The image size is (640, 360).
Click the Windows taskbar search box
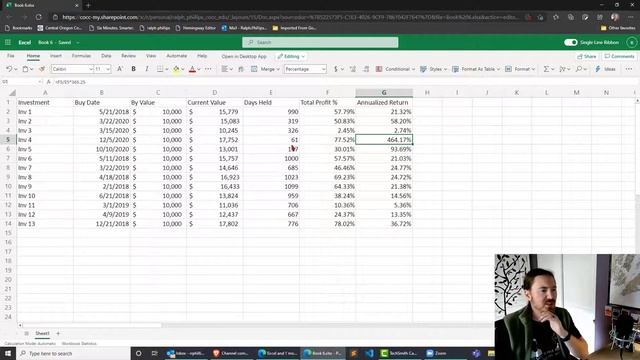(x=73, y=353)
